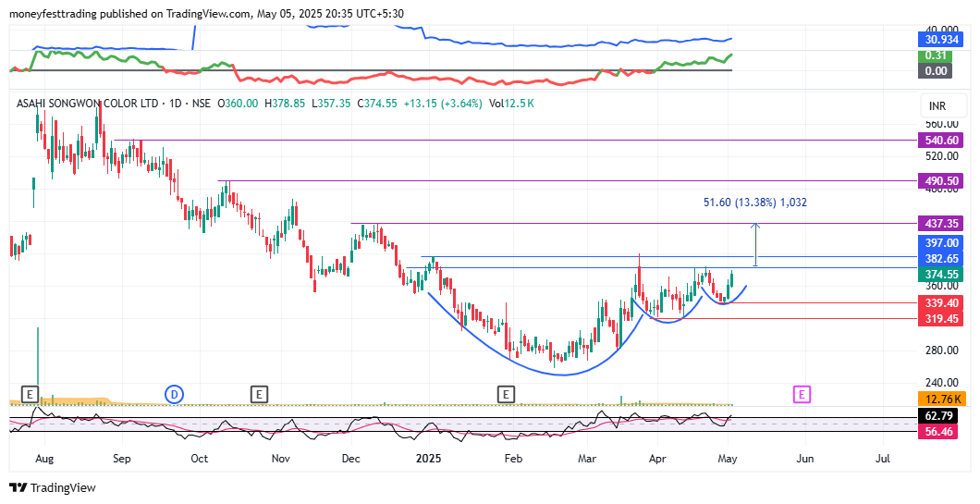
Task: Click the 56.46 RSI average label
Action: (x=938, y=432)
